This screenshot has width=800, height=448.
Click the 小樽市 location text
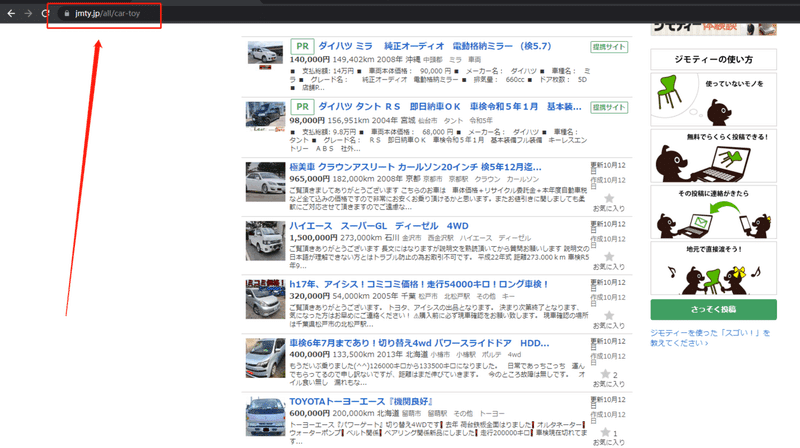[x=440, y=355]
